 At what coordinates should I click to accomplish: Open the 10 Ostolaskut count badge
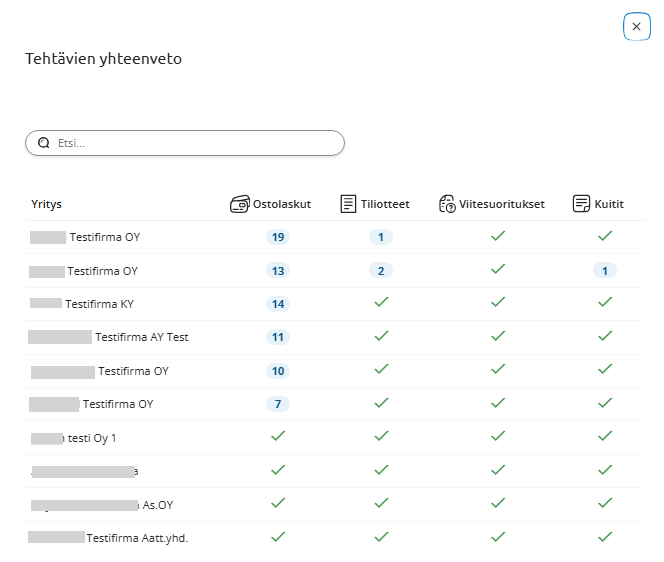tap(278, 371)
